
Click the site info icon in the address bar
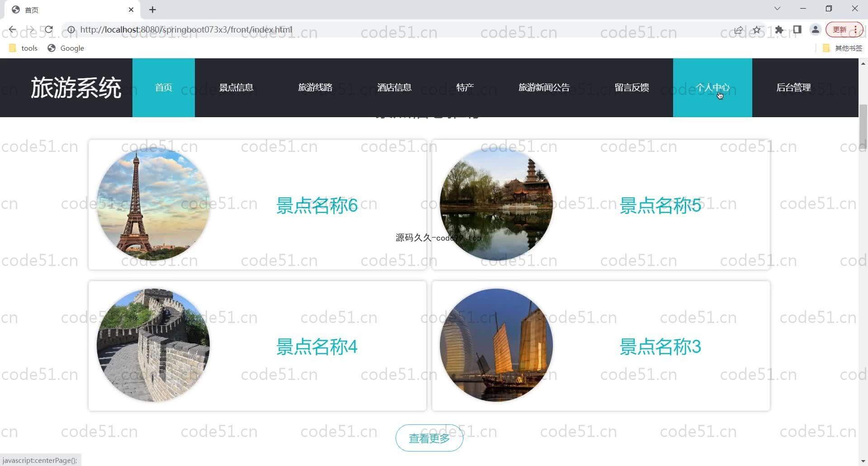tap(71, 30)
